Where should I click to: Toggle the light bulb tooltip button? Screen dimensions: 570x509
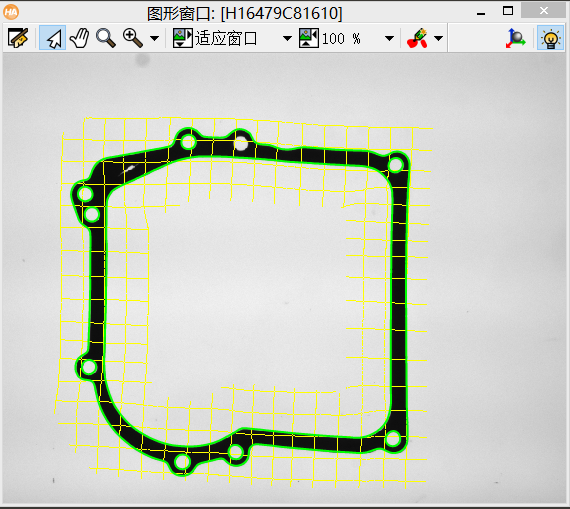550,38
